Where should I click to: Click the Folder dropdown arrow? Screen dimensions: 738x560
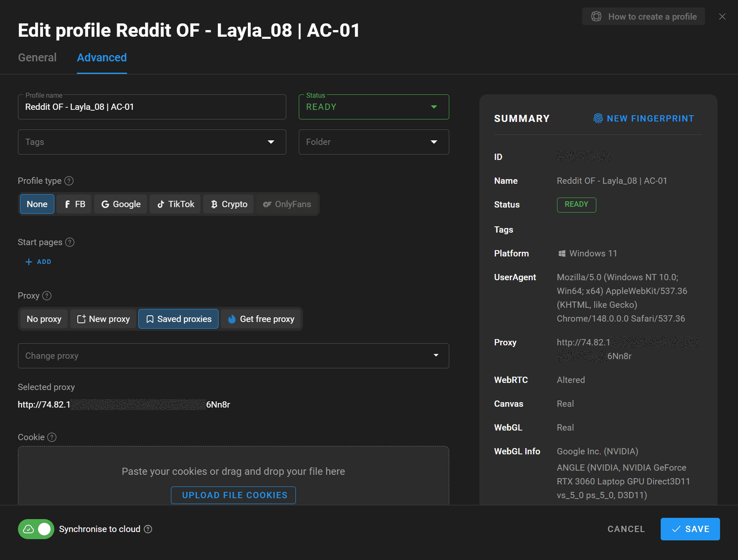point(434,142)
